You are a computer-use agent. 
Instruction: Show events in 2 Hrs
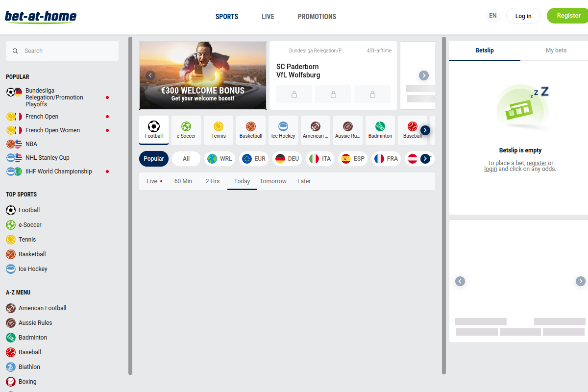coord(213,181)
